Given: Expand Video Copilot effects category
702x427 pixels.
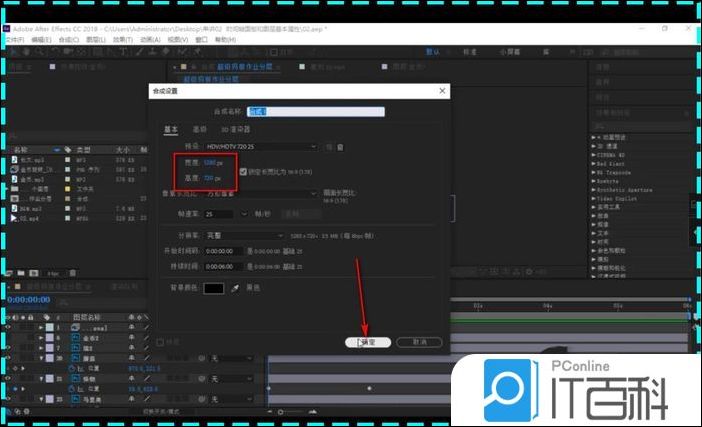Looking at the screenshot, I should [x=594, y=198].
